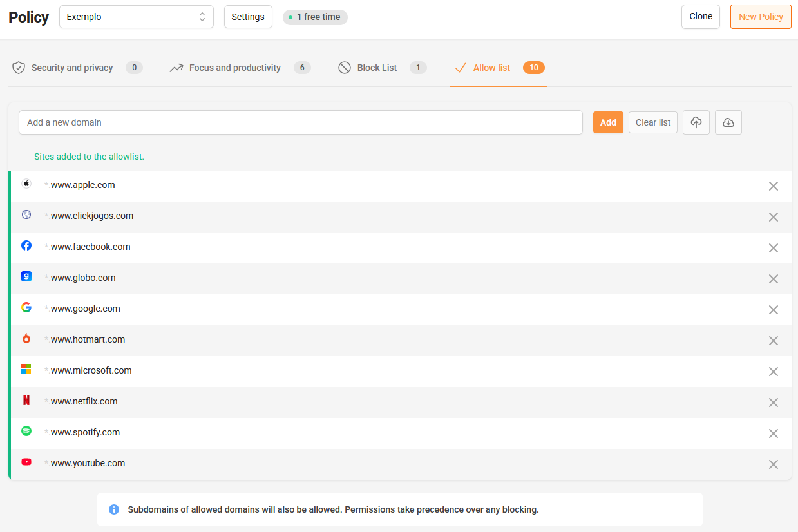Click the Hotmart flame icon

[26, 339]
